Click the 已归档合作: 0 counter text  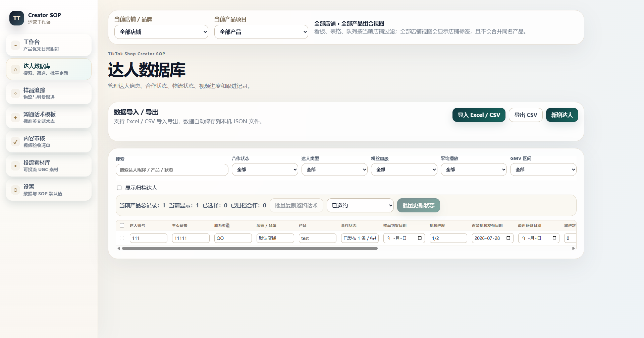249,205
